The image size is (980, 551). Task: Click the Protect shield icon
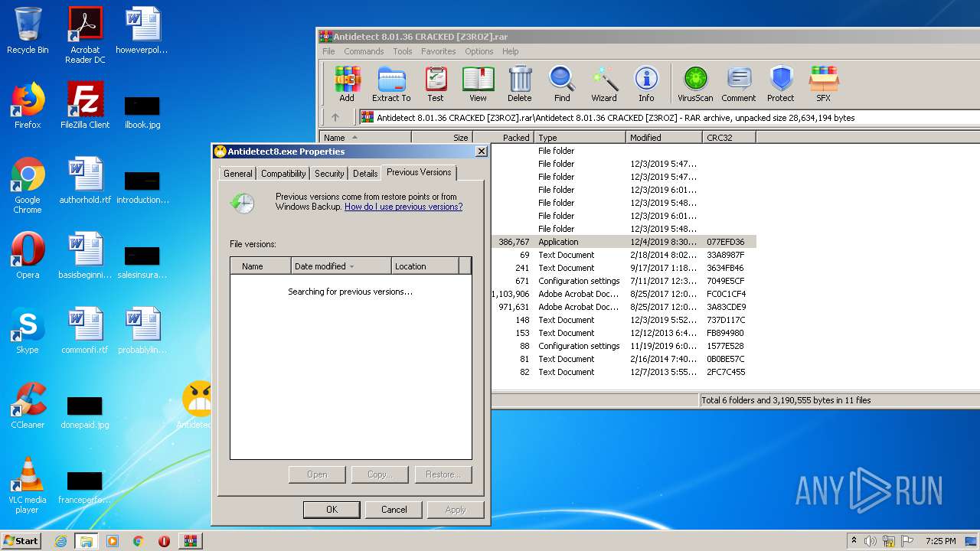(x=781, y=83)
